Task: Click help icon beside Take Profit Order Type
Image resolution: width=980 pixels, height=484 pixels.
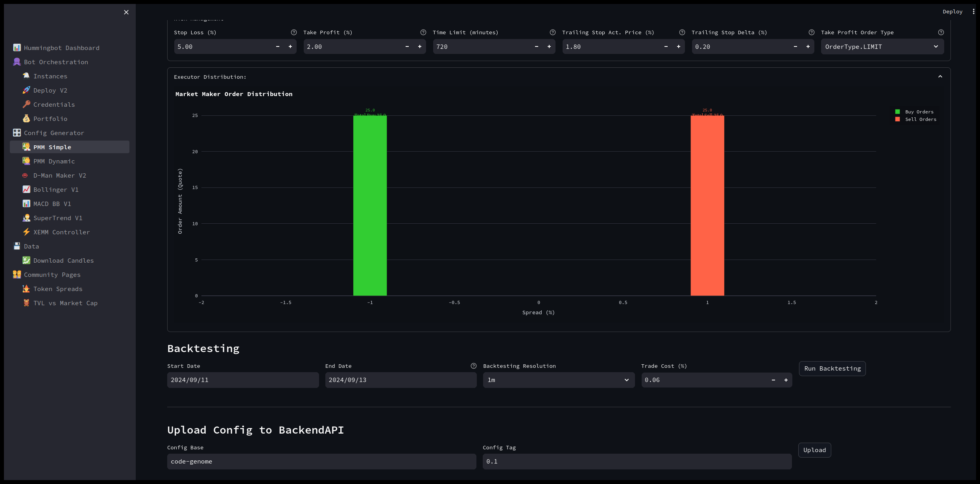Action: (x=941, y=32)
